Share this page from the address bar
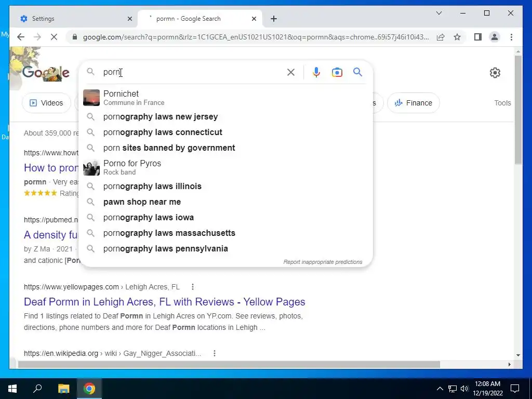 pyautogui.click(x=441, y=37)
